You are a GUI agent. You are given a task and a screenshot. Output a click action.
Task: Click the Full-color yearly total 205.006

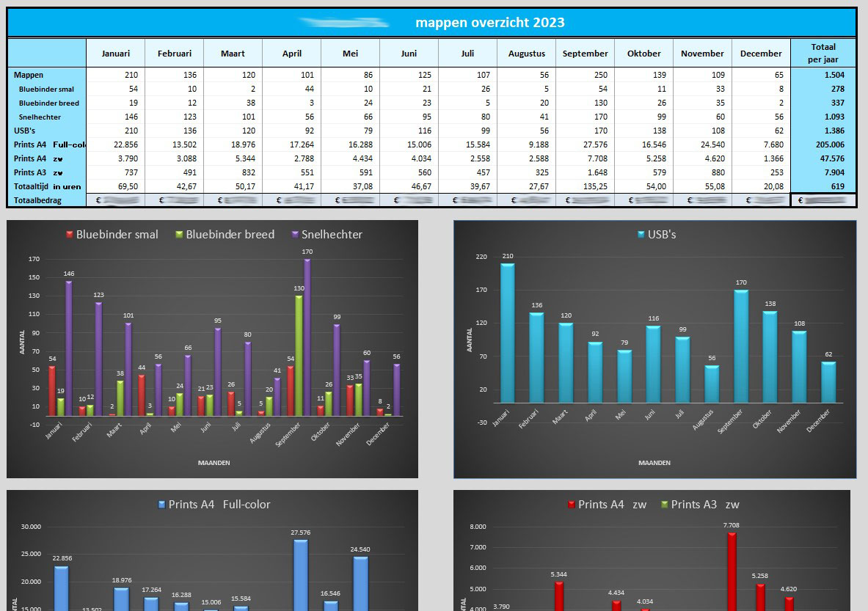(x=830, y=144)
